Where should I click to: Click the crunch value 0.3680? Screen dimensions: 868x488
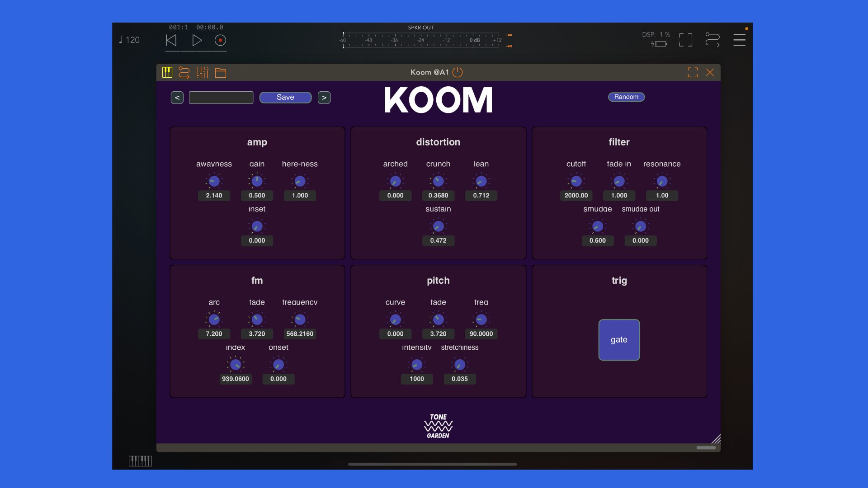438,196
